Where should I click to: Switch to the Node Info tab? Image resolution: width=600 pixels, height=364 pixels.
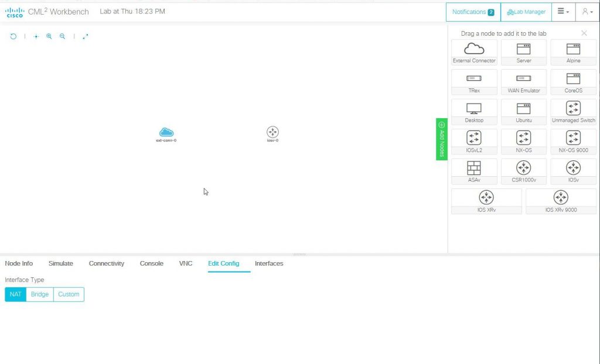(19, 263)
